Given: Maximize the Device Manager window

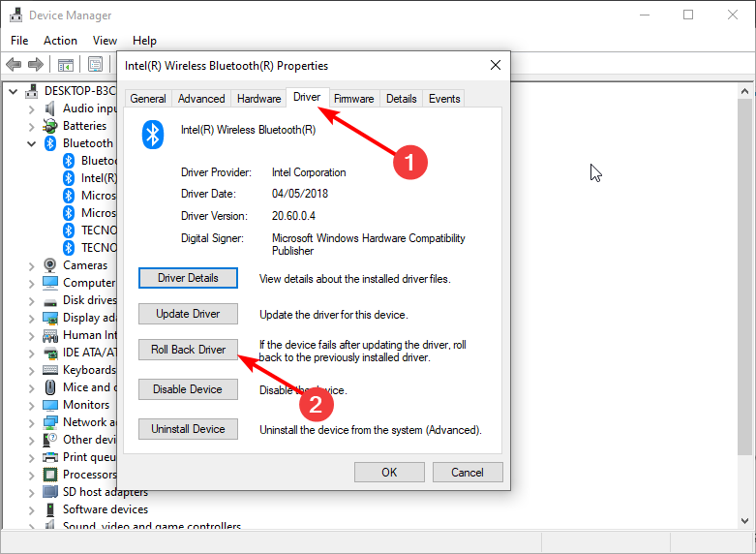Looking at the screenshot, I should tap(688, 15).
